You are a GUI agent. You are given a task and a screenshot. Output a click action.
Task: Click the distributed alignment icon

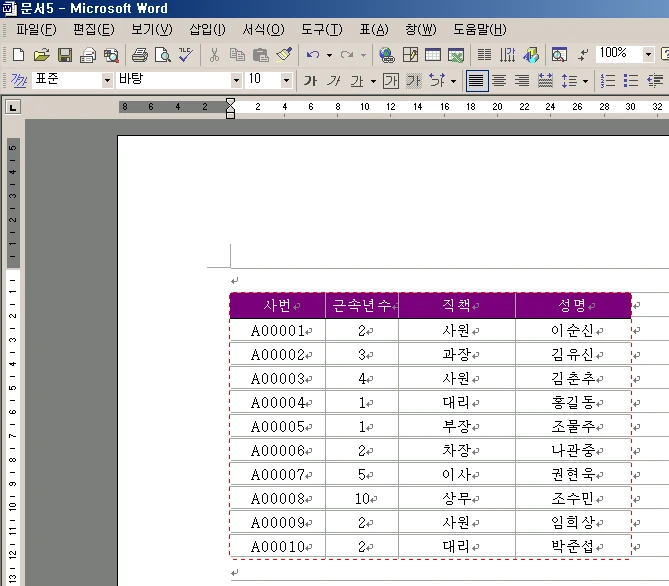[545, 80]
